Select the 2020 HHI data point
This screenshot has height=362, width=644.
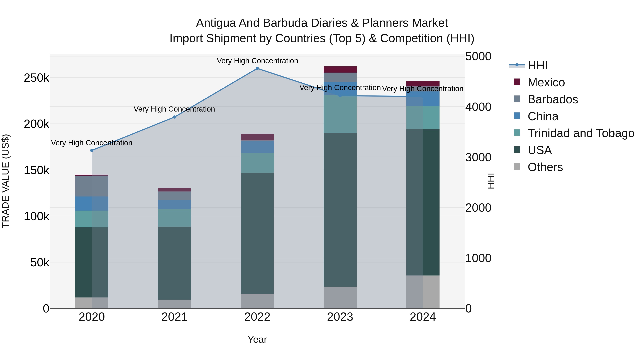(x=92, y=150)
